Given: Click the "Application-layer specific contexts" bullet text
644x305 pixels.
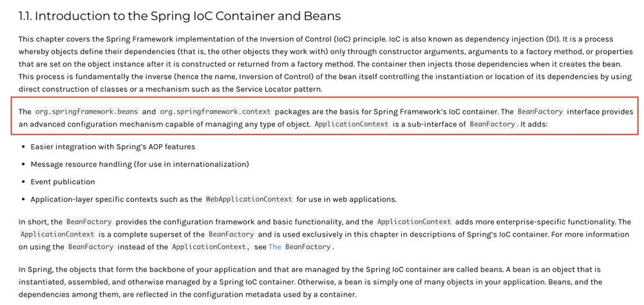Looking at the screenshot, I should pos(214,199).
